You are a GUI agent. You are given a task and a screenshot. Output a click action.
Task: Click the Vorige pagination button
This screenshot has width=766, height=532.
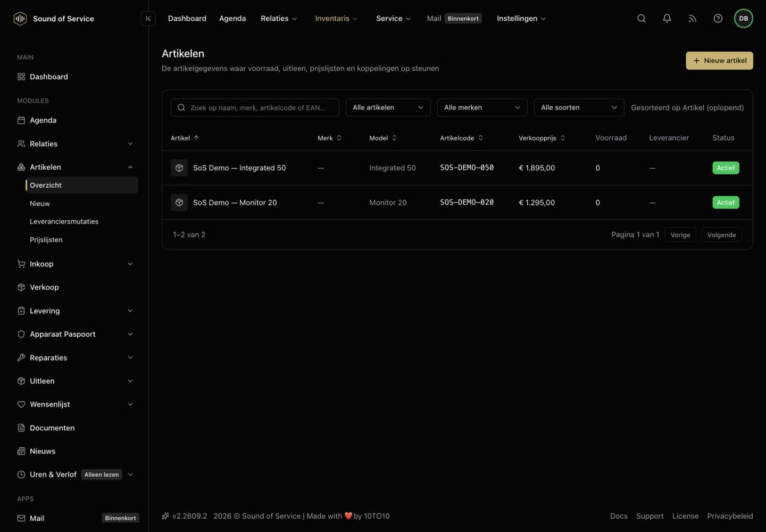pyautogui.click(x=680, y=235)
